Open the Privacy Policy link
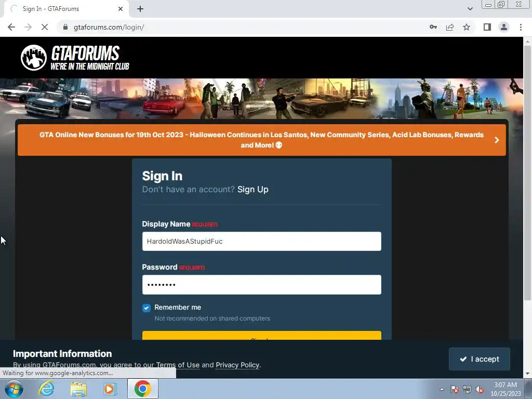532x399 pixels. 237,365
